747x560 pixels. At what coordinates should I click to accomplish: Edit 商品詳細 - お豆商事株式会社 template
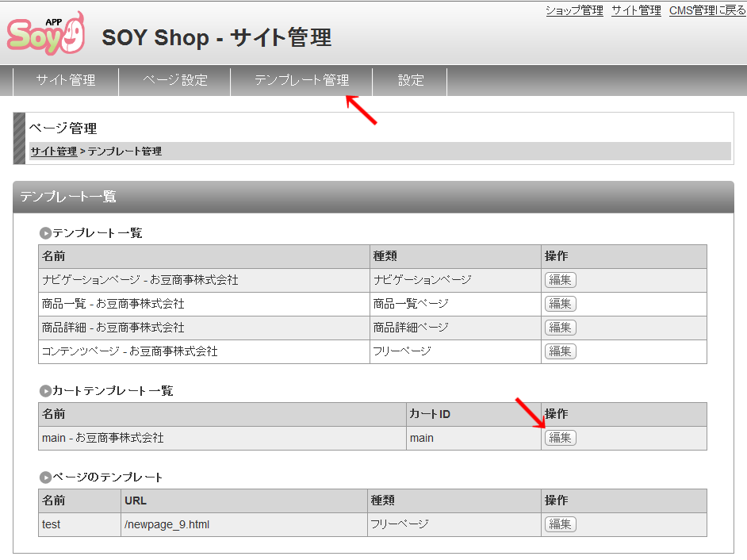(x=560, y=328)
